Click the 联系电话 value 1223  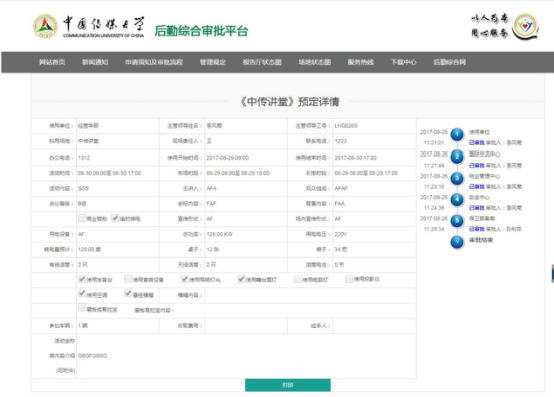341,141
